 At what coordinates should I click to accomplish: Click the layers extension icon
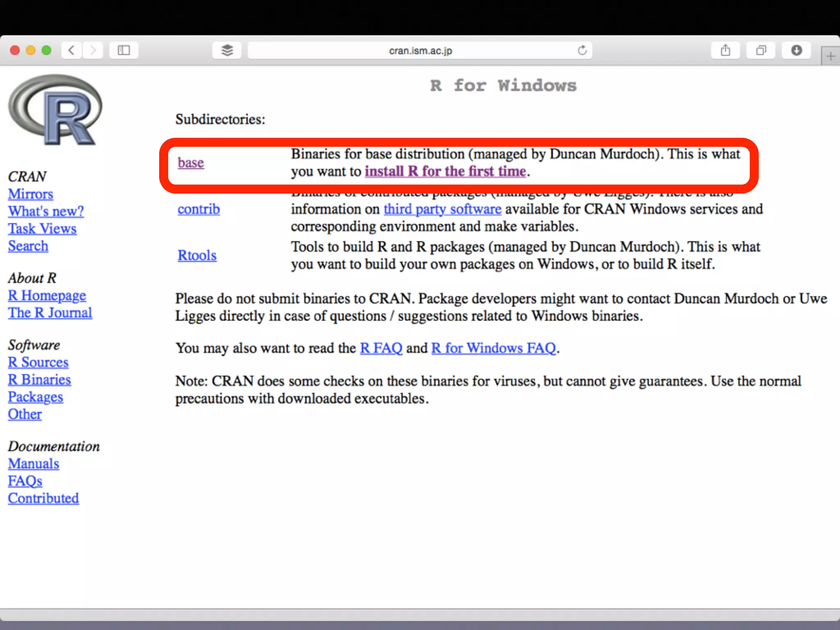point(227,50)
